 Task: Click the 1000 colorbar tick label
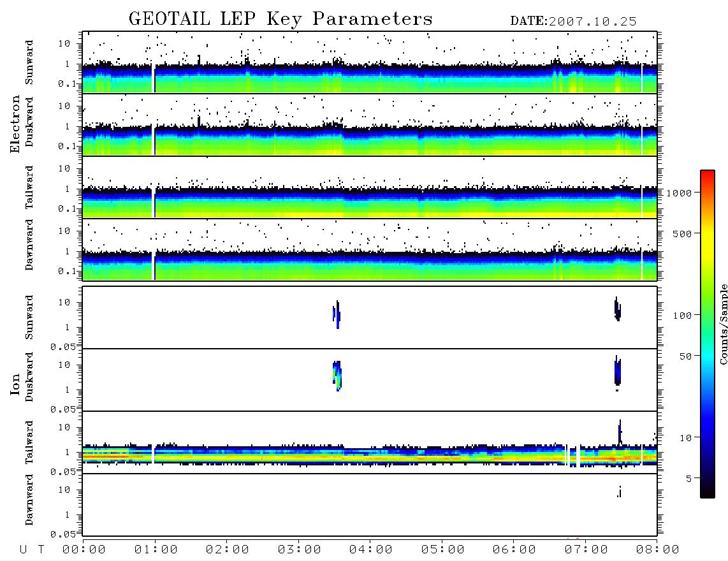pos(680,193)
